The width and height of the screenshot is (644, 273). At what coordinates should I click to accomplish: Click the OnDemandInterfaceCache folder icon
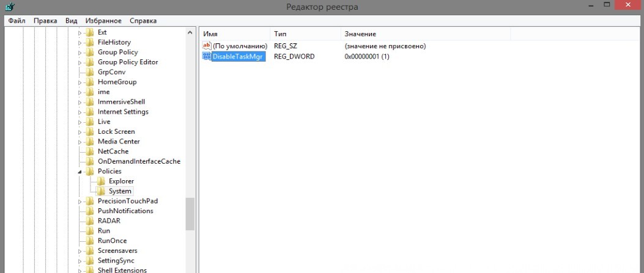[90, 161]
